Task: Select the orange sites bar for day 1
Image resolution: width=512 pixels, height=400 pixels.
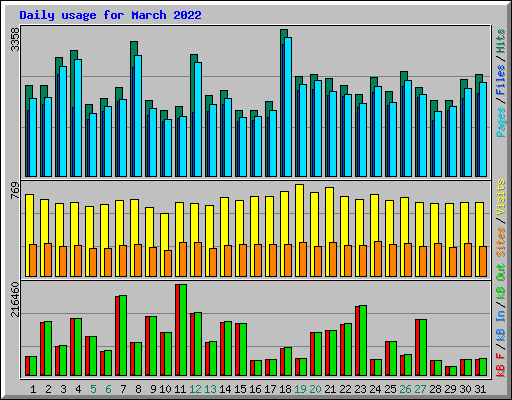Action: (x=33, y=260)
